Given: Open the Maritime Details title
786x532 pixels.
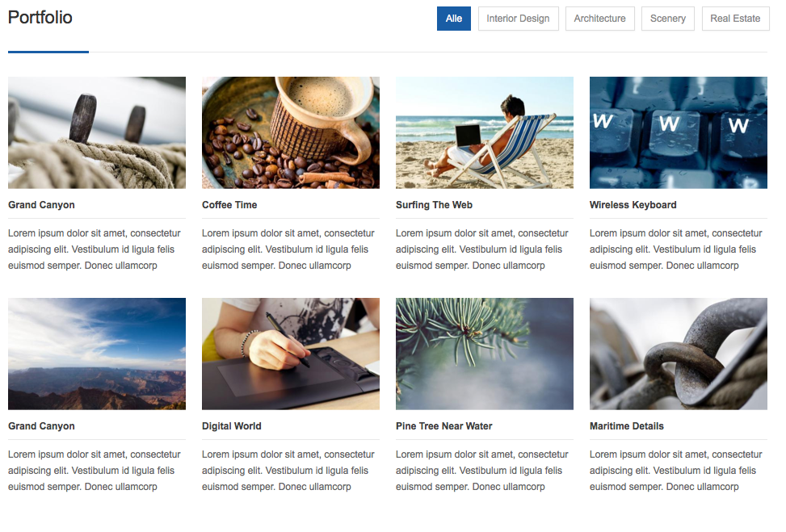Looking at the screenshot, I should coord(626,426).
